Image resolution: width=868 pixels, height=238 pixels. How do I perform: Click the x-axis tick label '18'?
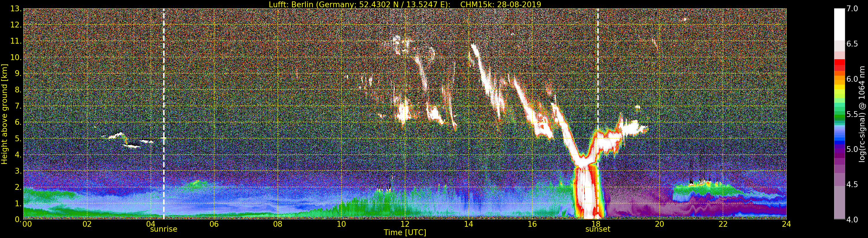(596, 224)
